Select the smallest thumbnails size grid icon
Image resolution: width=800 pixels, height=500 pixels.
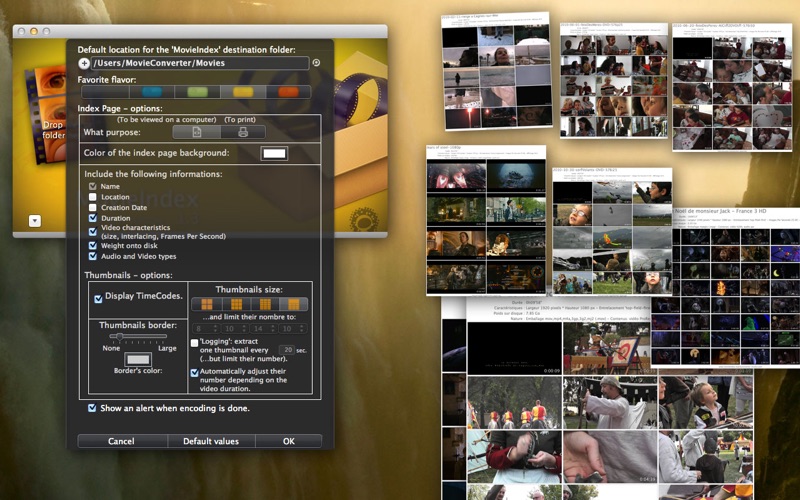pyautogui.click(x=294, y=305)
